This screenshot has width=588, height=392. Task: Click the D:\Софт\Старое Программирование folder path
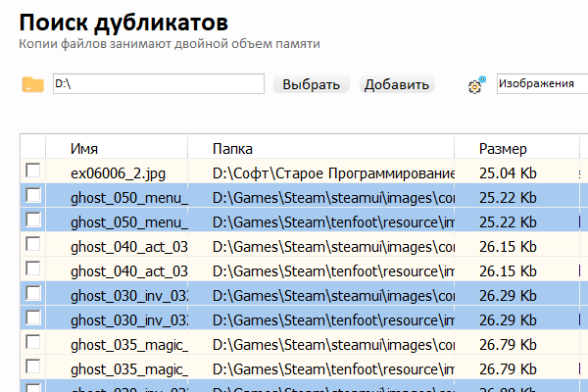pyautogui.click(x=333, y=173)
